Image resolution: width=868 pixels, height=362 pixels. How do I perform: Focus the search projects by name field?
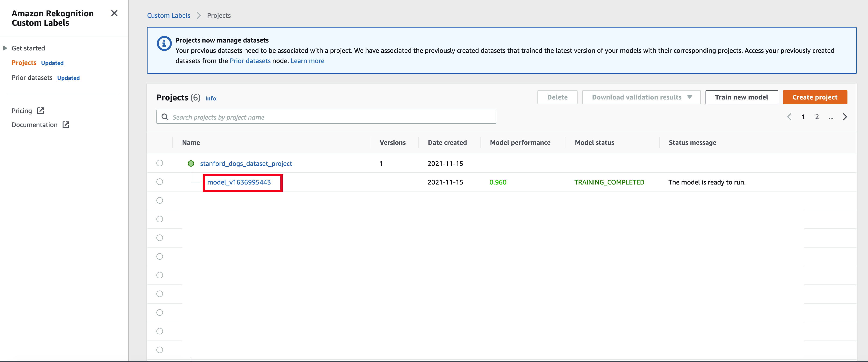click(x=326, y=117)
